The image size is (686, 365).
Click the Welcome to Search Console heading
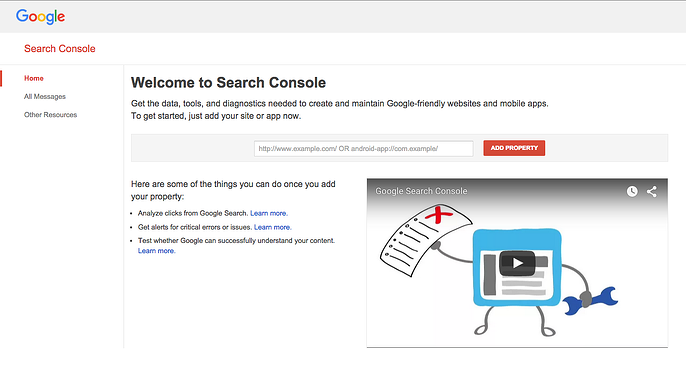pos(228,83)
